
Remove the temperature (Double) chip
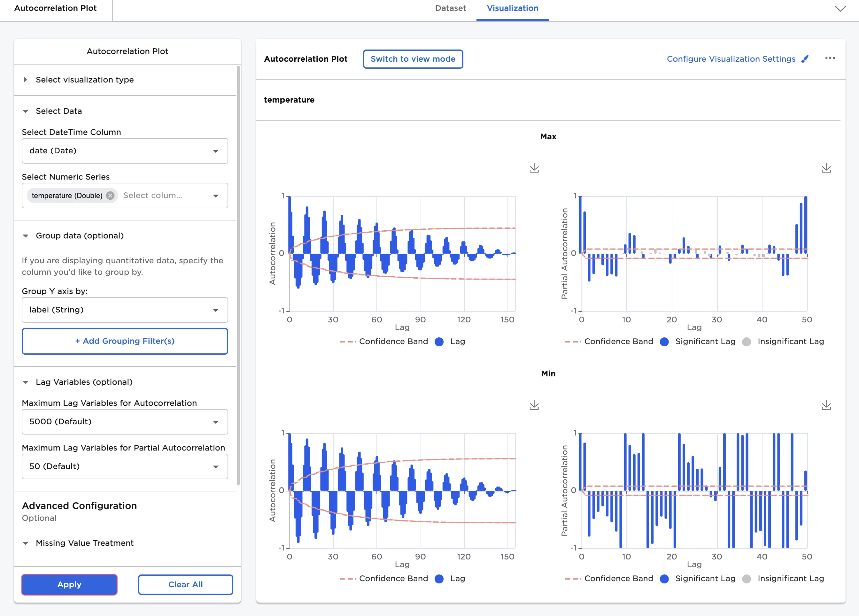(x=110, y=195)
